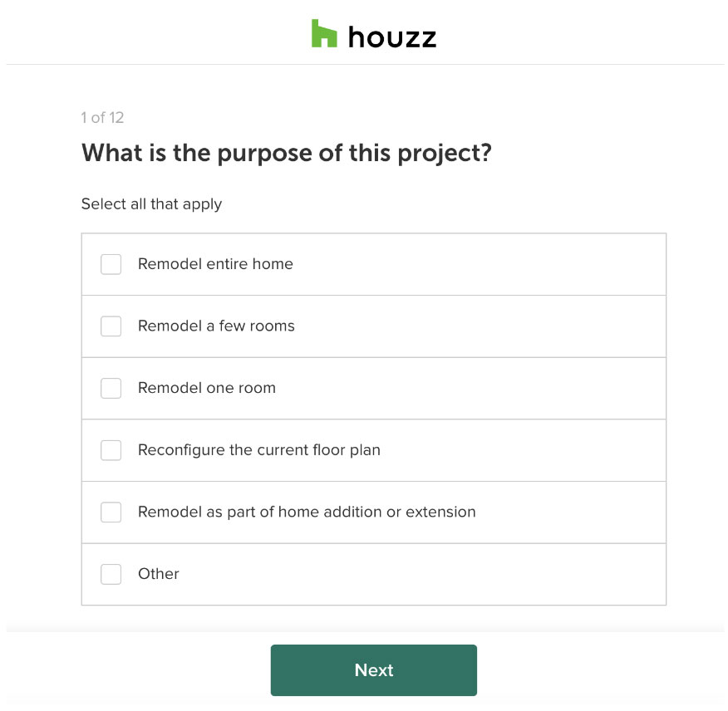Check the Remodel one room checkbox
Viewport: 728px width, 711px height.
pyautogui.click(x=111, y=388)
